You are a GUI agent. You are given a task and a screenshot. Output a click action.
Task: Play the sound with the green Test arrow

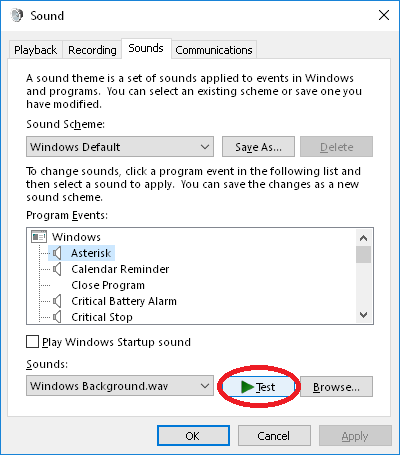point(258,387)
